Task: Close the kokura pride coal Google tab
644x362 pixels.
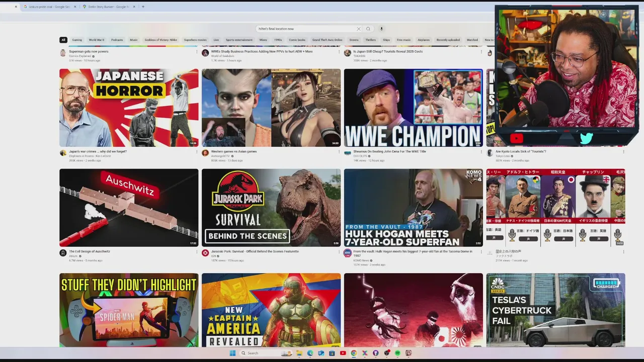Action: [75, 7]
